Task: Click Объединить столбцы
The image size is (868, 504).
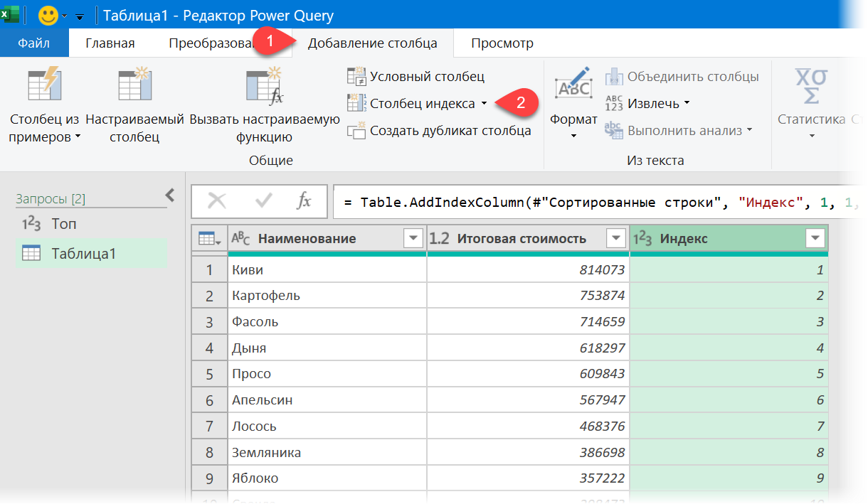Action: pos(682,77)
